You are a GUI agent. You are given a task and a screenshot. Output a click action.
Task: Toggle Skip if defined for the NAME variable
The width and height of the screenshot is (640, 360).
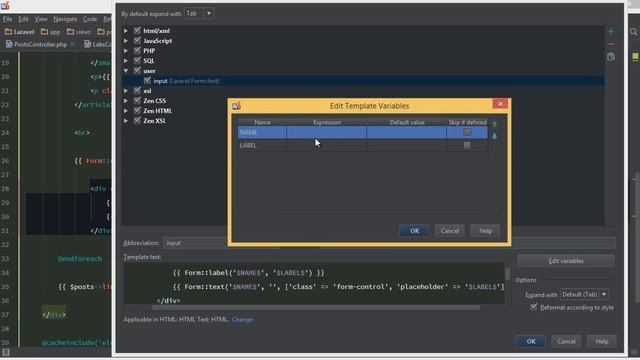point(467,132)
